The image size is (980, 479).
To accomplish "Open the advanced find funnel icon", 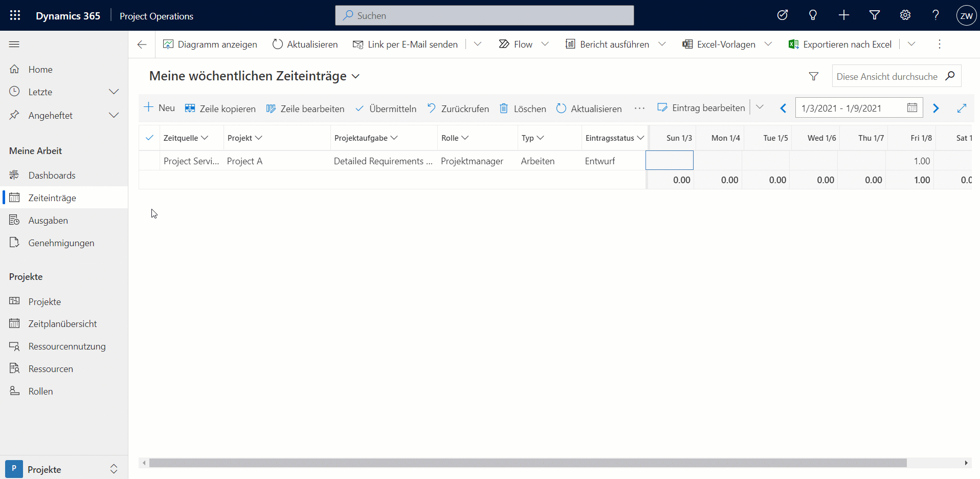I will [875, 15].
